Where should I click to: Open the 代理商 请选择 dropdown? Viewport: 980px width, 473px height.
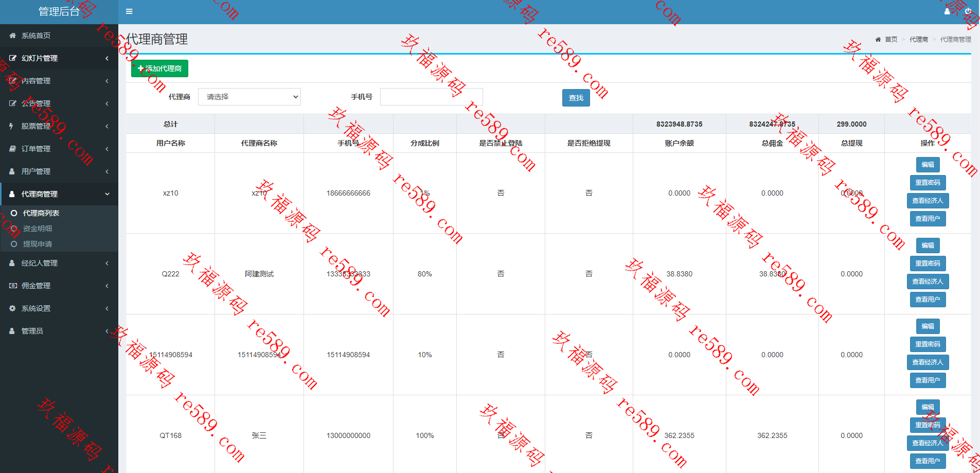(x=250, y=97)
